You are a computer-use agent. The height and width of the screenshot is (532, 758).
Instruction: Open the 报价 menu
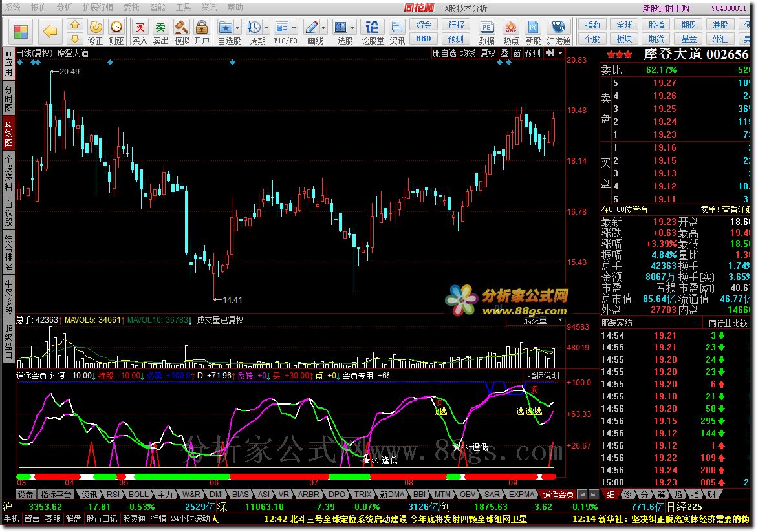pyautogui.click(x=39, y=7)
